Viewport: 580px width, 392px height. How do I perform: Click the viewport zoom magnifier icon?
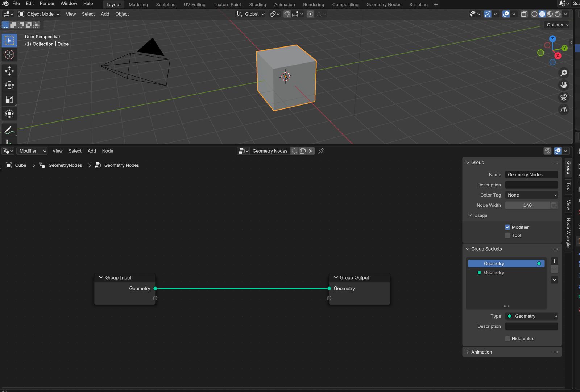coord(564,73)
